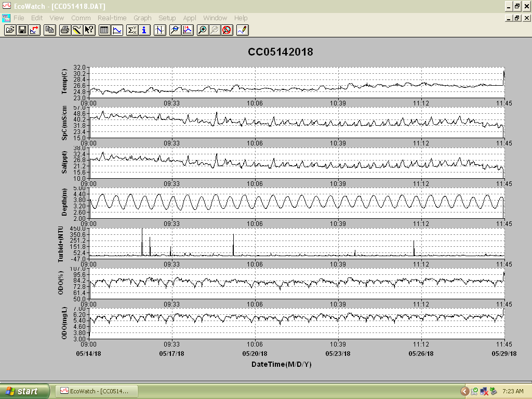Click the Windows start button

(24, 391)
